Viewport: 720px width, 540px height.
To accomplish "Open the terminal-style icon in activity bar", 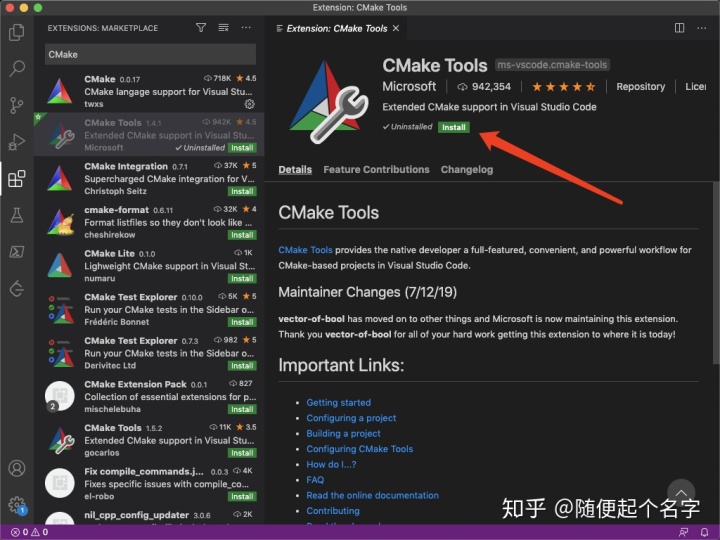I will coord(17,252).
